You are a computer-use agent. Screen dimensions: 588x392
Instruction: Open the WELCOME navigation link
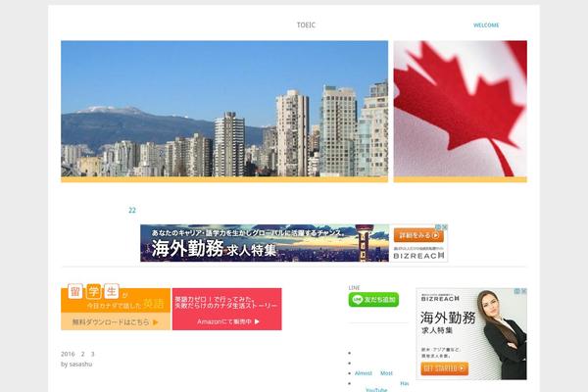click(486, 25)
